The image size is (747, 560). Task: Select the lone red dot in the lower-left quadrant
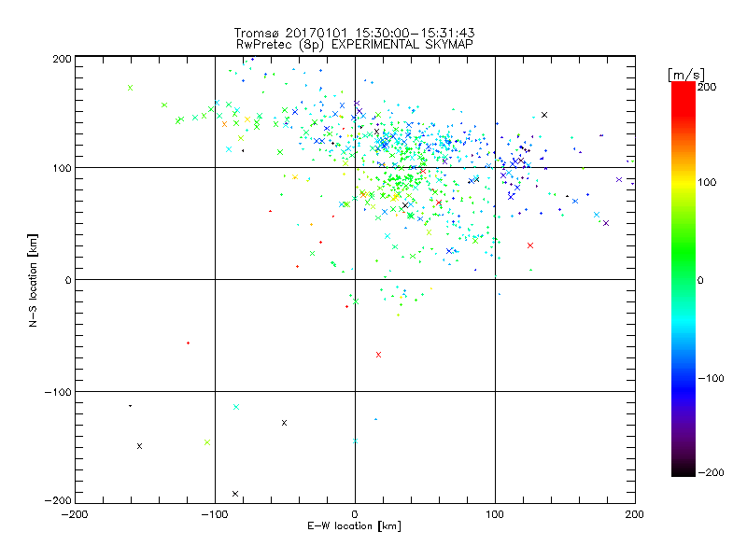pyautogui.click(x=189, y=343)
